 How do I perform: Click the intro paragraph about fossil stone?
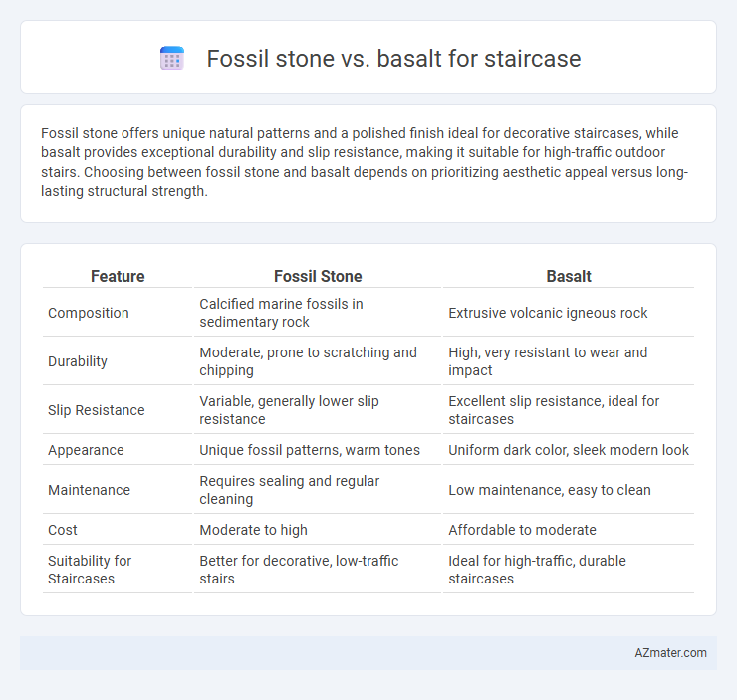click(365, 162)
